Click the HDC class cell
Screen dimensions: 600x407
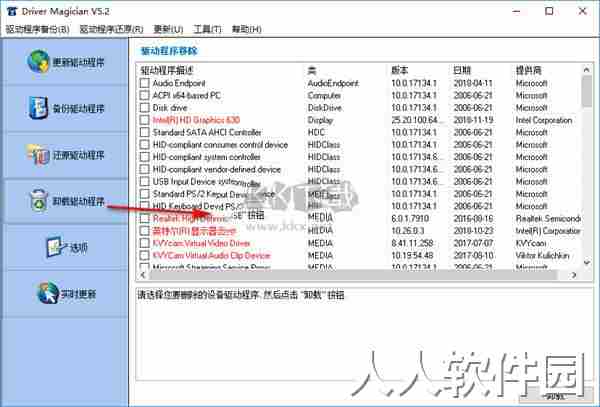[316, 132]
